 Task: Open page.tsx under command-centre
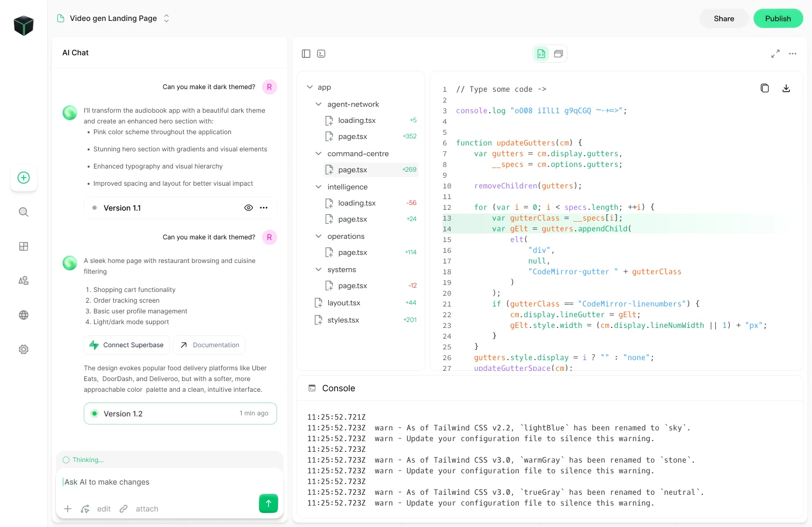coord(372,170)
